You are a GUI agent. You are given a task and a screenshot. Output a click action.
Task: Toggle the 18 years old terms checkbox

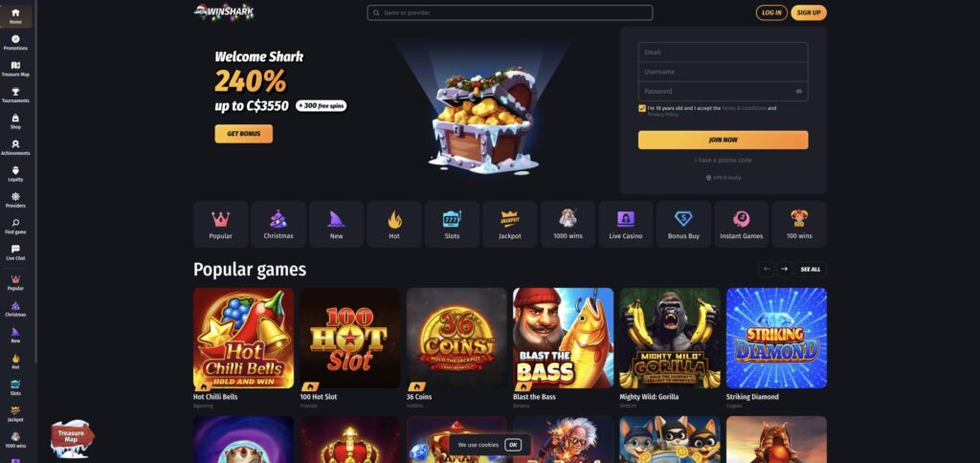pos(642,108)
